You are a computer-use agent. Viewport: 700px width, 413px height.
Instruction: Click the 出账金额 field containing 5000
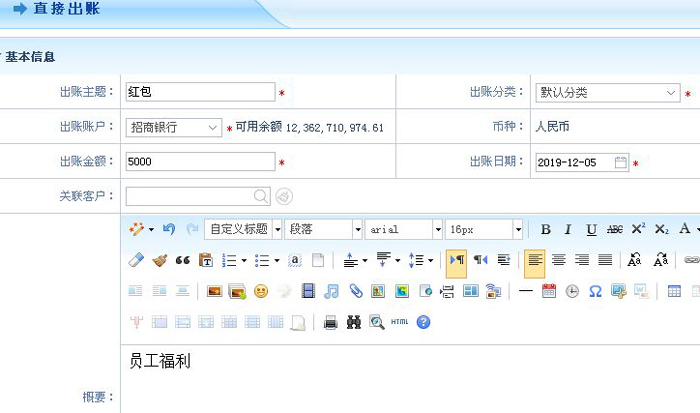[x=199, y=162]
